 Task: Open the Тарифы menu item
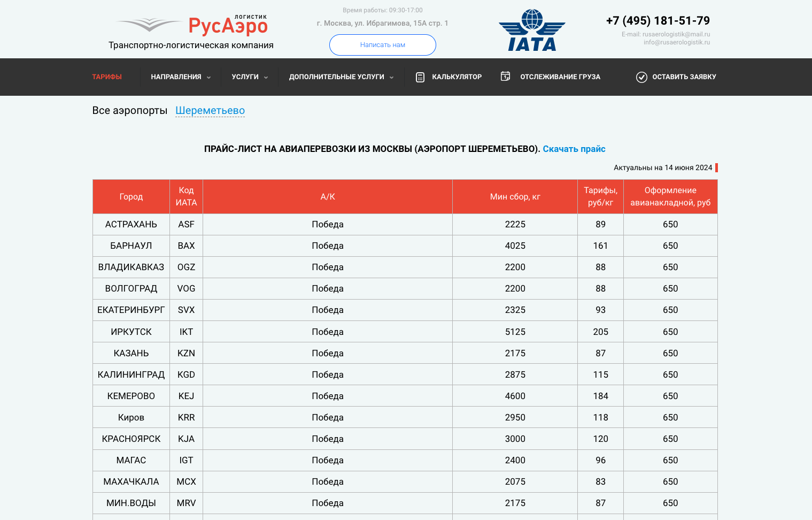(x=107, y=77)
